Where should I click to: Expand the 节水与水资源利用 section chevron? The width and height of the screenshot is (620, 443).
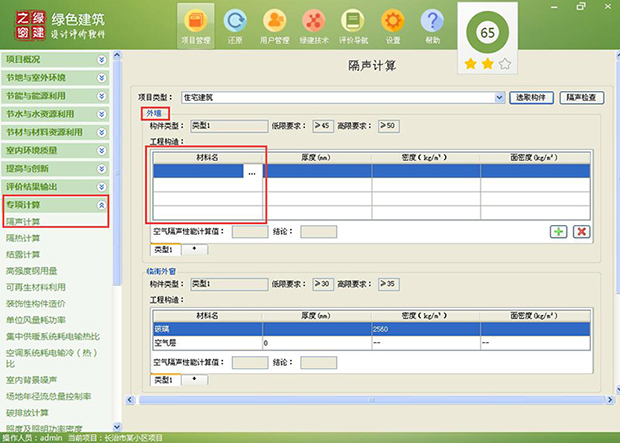(102, 114)
